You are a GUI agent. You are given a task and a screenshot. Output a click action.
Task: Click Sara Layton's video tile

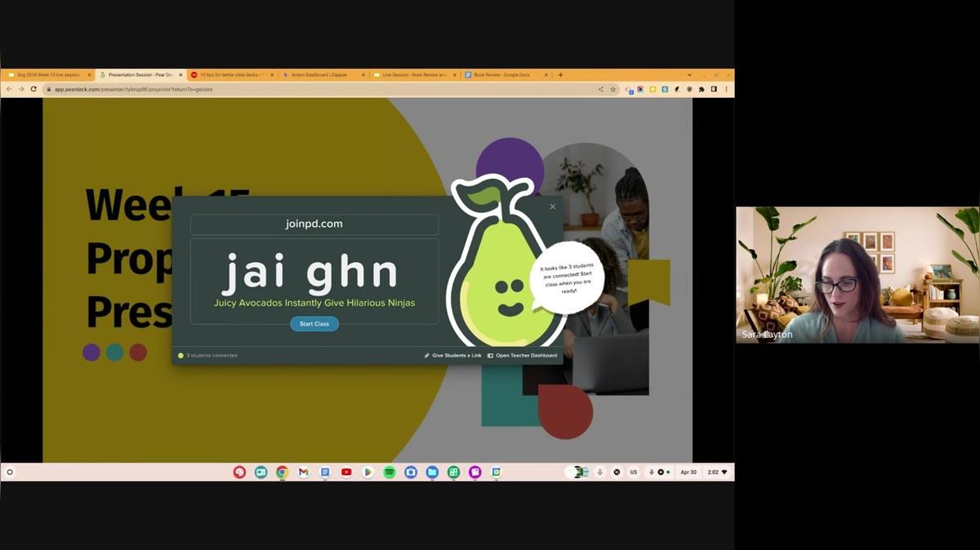(x=857, y=275)
